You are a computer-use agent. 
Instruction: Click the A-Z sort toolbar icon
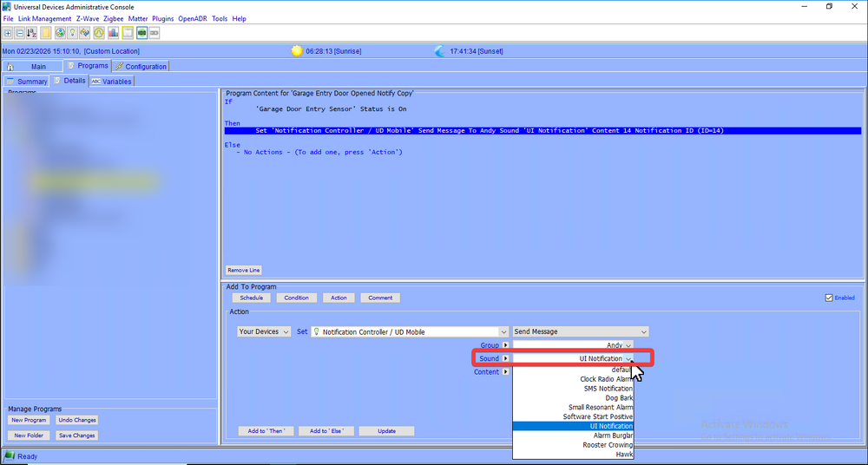pos(32,33)
